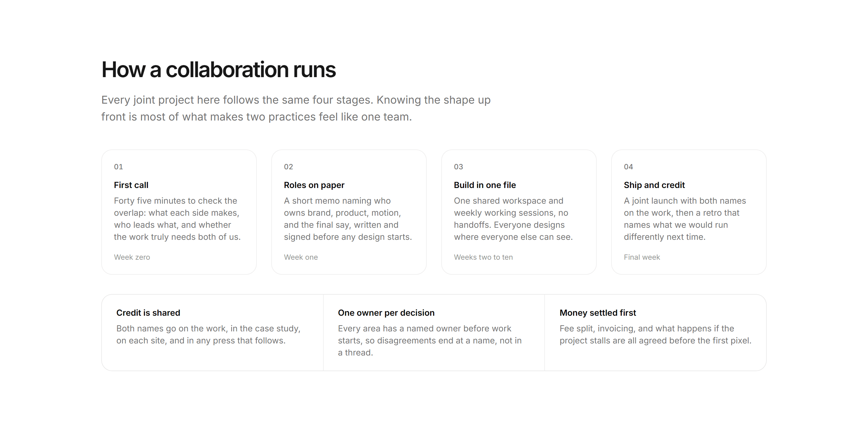Click the "Both names go on the work" text
The width and height of the screenshot is (868, 429).
click(x=208, y=334)
